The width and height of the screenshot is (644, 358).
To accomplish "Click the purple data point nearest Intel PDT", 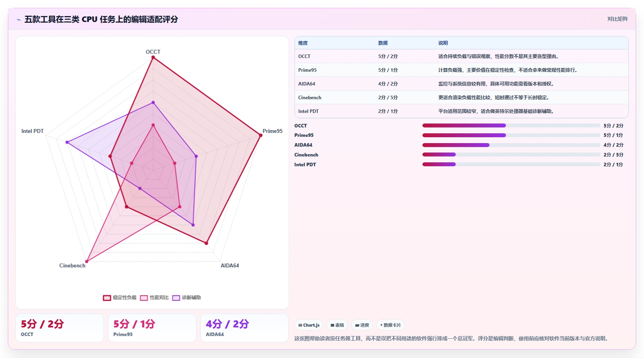I will (x=67, y=142).
